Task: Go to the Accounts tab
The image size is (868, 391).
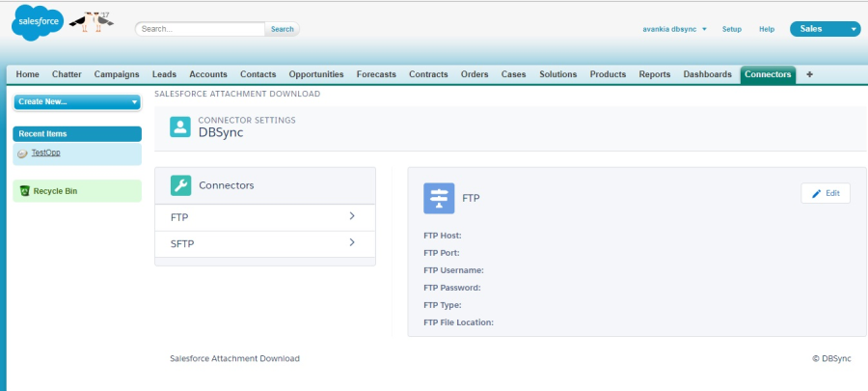Action: (x=208, y=74)
